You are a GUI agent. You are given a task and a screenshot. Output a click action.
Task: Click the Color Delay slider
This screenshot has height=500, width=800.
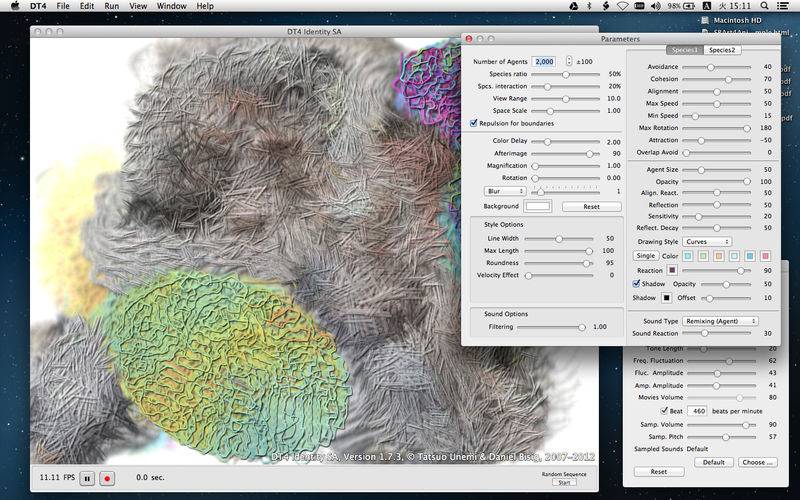tap(565, 142)
